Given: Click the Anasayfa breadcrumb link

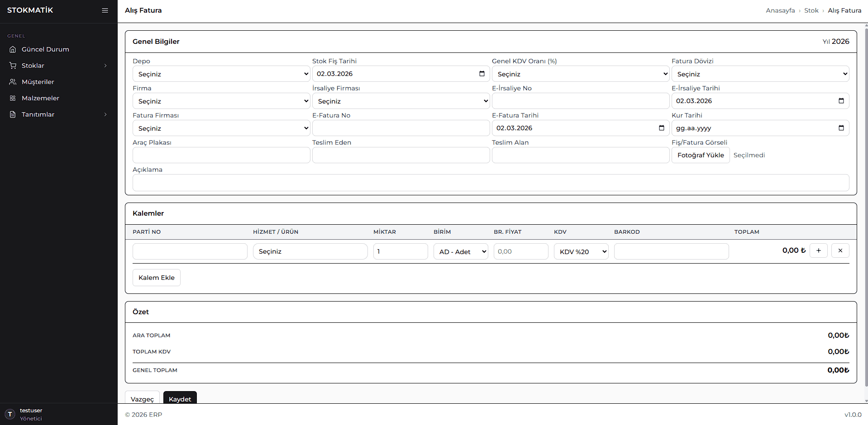Looking at the screenshot, I should [780, 10].
